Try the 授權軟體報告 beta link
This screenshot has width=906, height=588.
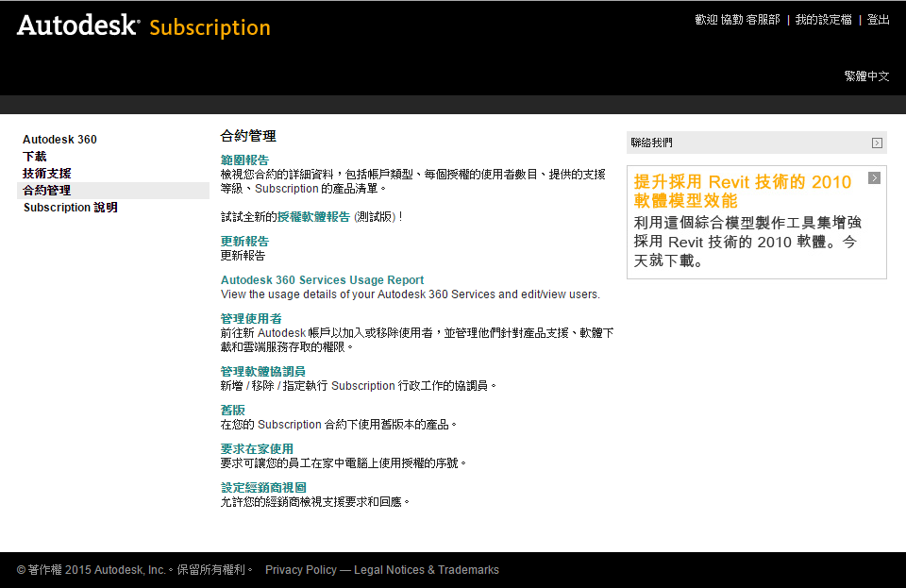[313, 216]
